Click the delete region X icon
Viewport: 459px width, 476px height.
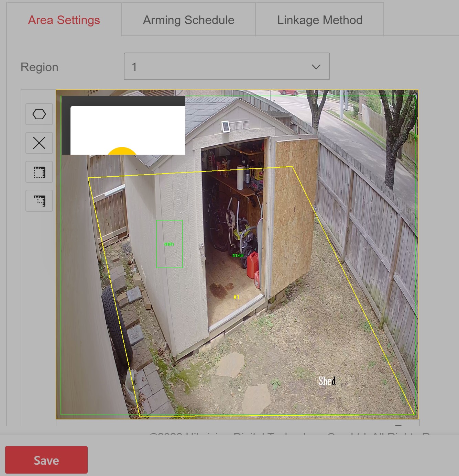coord(39,143)
